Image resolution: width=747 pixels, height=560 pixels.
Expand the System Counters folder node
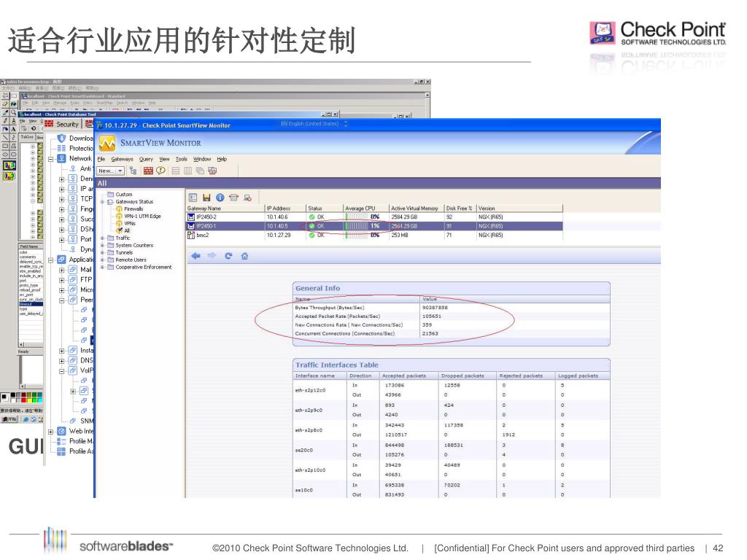click(x=102, y=246)
